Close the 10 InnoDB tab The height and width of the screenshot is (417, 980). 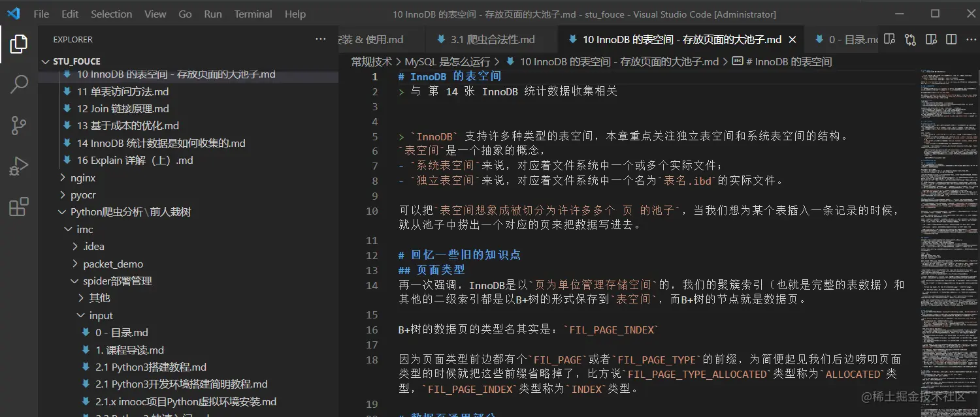(x=792, y=39)
